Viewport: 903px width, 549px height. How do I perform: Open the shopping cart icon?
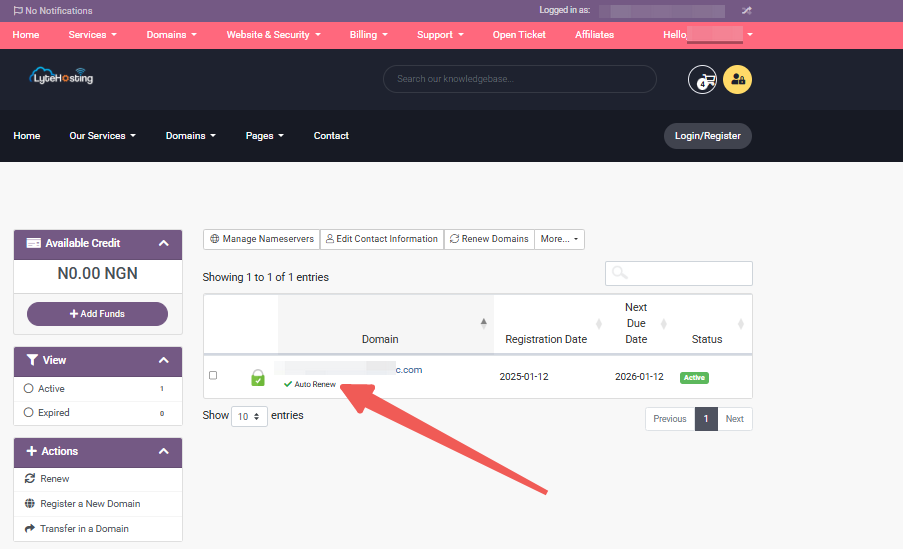pyautogui.click(x=703, y=79)
